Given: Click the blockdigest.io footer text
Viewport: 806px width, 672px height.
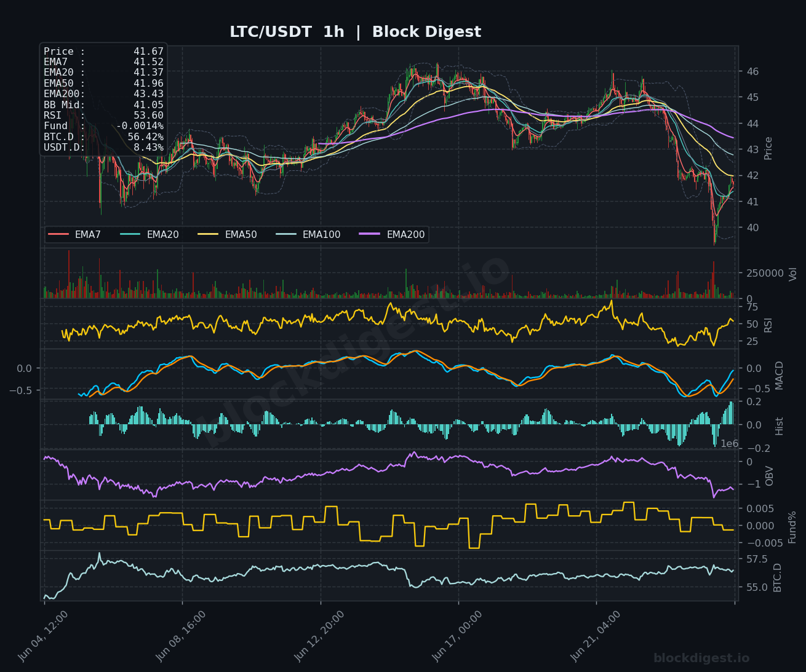Looking at the screenshot, I should 701,658.
